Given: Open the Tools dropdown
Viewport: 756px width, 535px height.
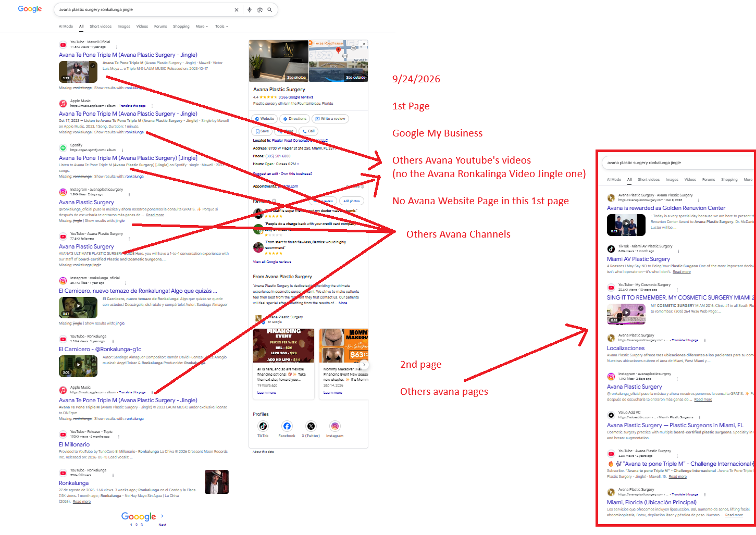Looking at the screenshot, I should click(221, 27).
